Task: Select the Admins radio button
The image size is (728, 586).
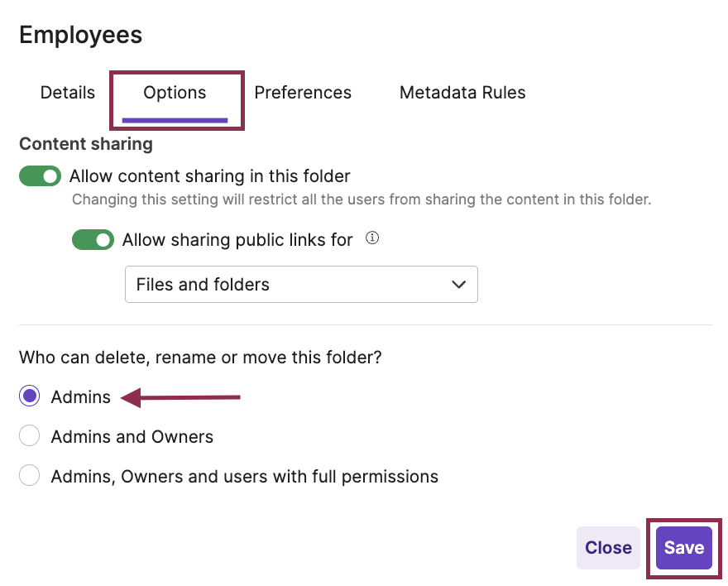Action: 29,396
